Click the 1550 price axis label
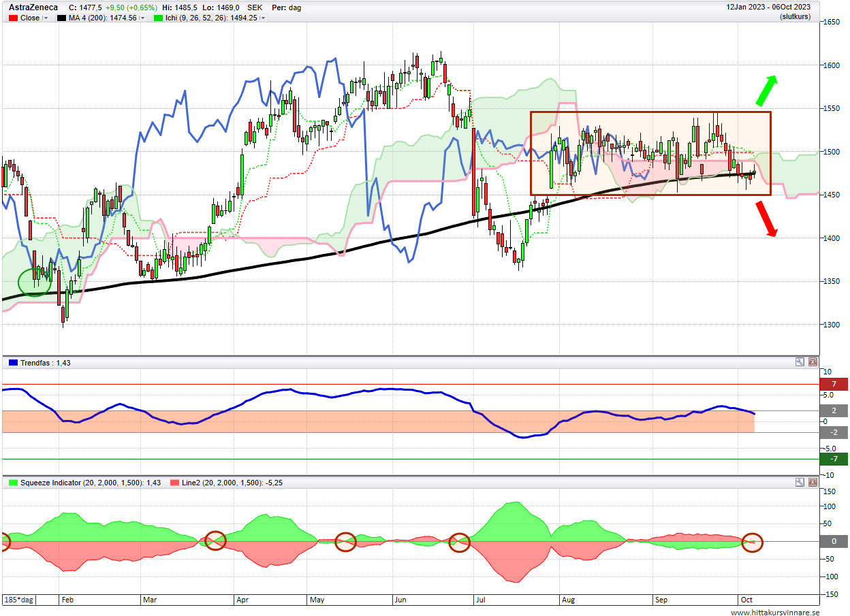The height and width of the screenshot is (616, 850). click(x=830, y=108)
